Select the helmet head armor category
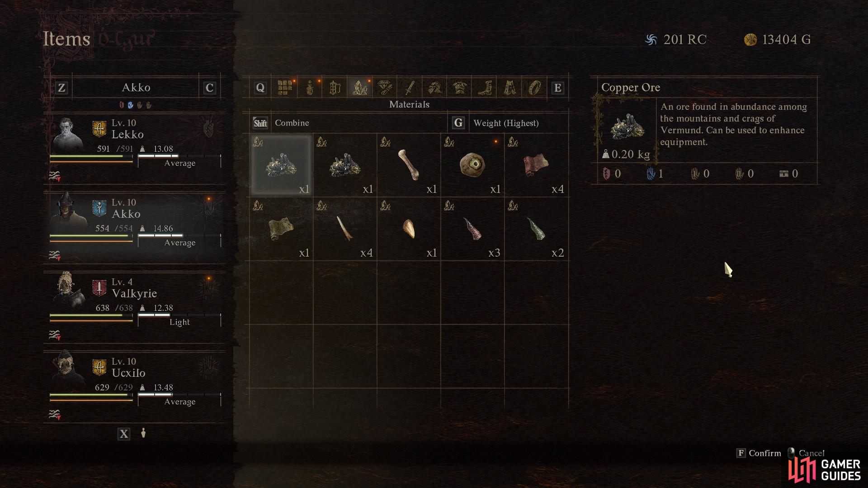The width and height of the screenshot is (868, 488). click(x=435, y=88)
